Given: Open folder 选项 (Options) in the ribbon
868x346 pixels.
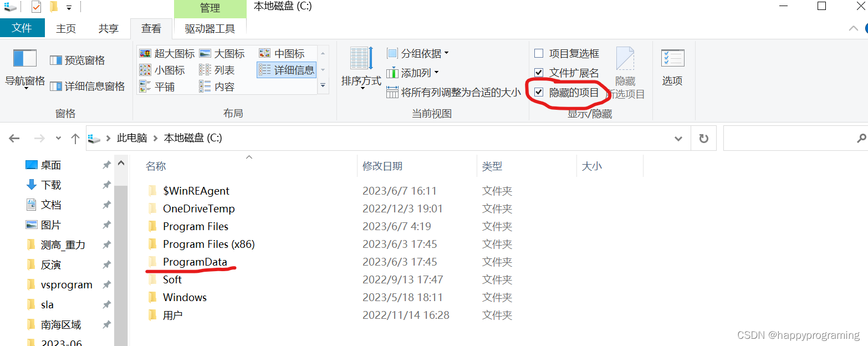Looking at the screenshot, I should (x=672, y=67).
